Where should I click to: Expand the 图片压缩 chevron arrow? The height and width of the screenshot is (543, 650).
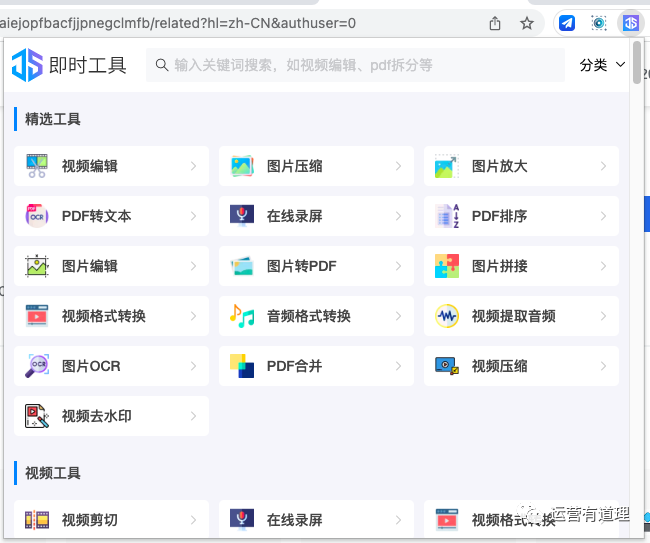[398, 166]
